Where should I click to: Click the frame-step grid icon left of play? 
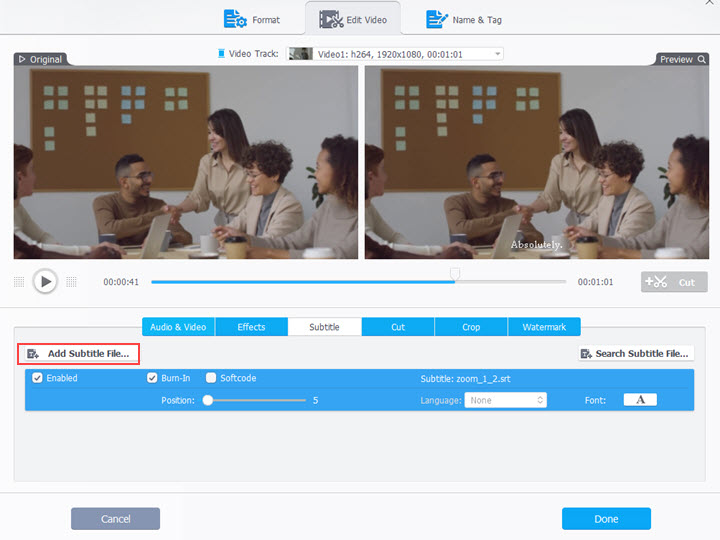click(x=19, y=282)
